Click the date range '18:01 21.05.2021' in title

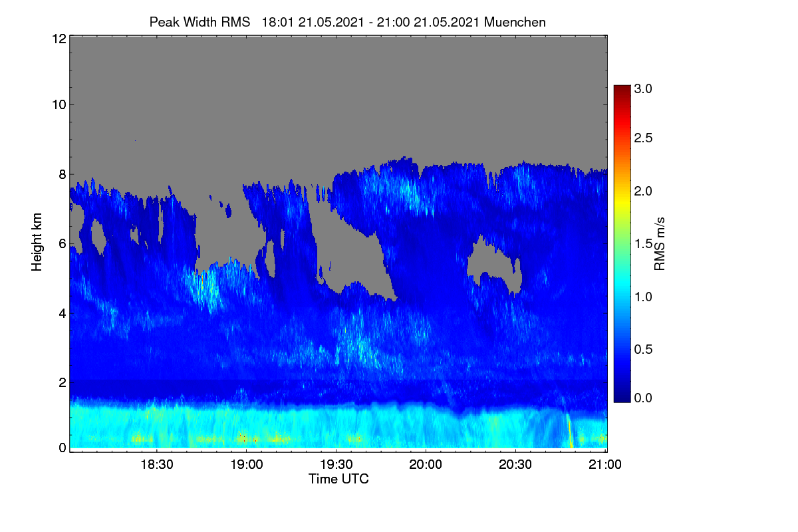(x=313, y=22)
